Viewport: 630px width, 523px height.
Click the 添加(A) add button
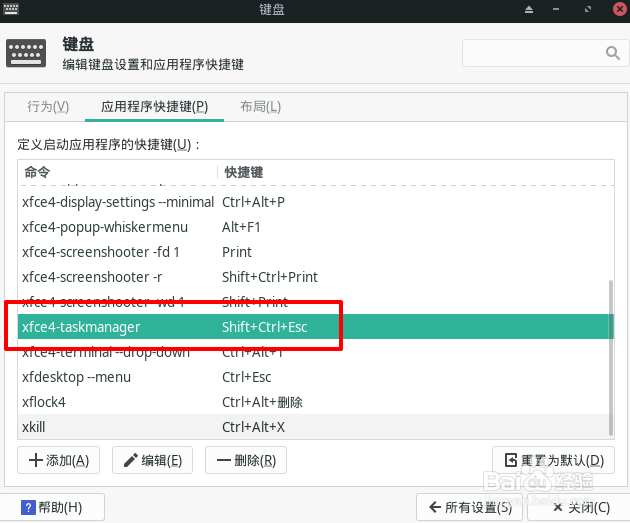59,460
